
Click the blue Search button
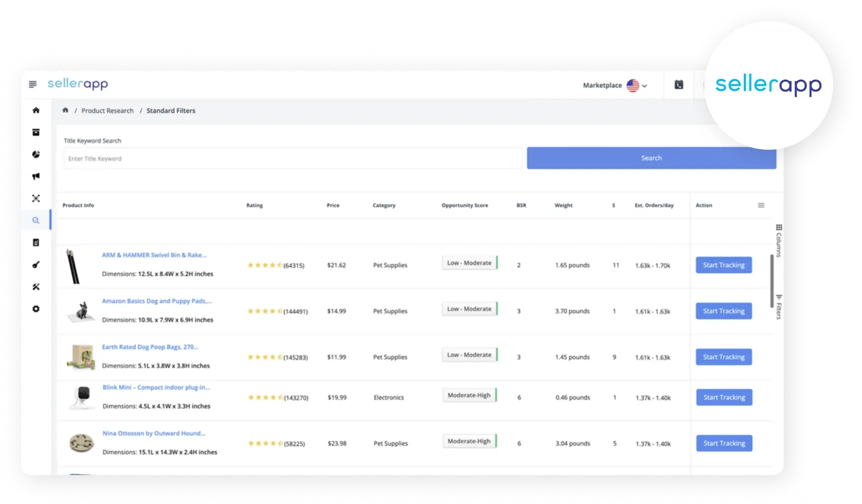point(651,158)
